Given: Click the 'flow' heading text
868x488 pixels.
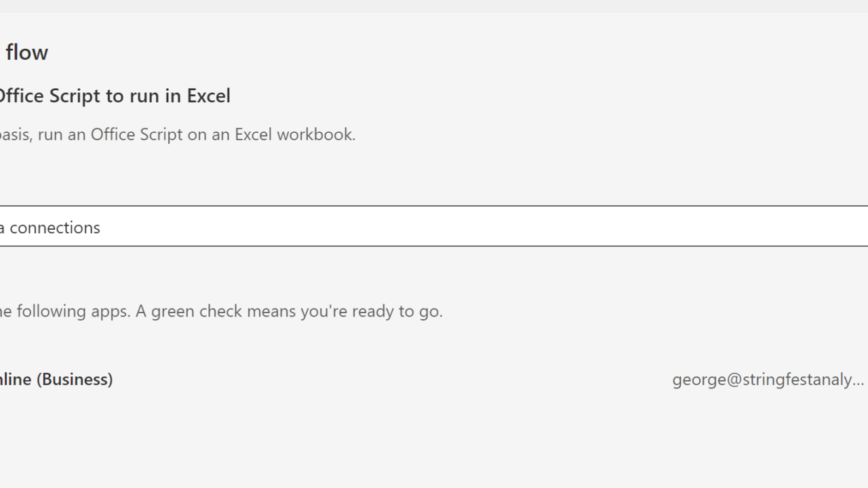Looking at the screenshot, I should pyautogui.click(x=26, y=52).
